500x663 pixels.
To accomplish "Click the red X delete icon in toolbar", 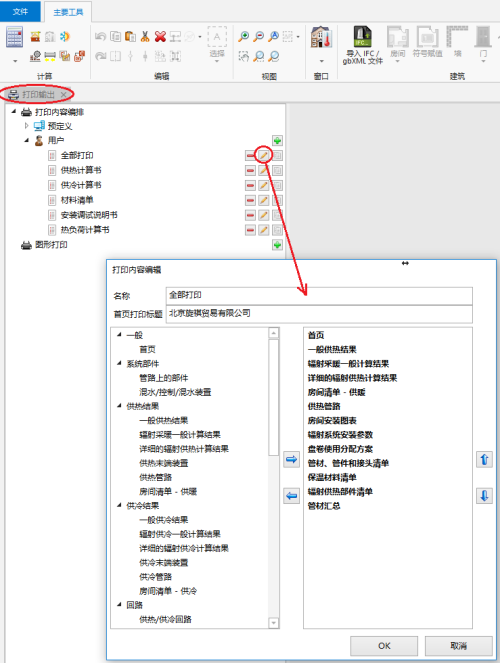I will coord(160,37).
